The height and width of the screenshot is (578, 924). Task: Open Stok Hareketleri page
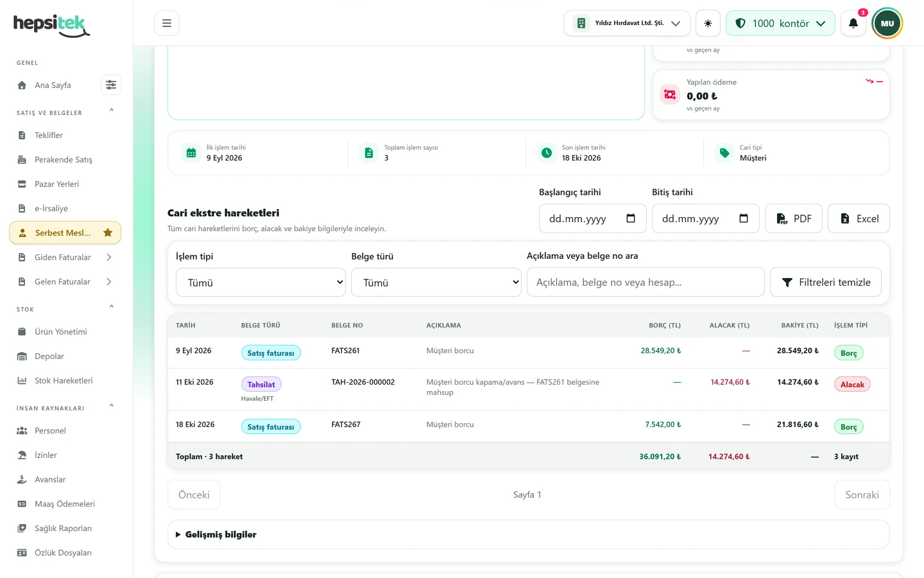click(x=65, y=380)
